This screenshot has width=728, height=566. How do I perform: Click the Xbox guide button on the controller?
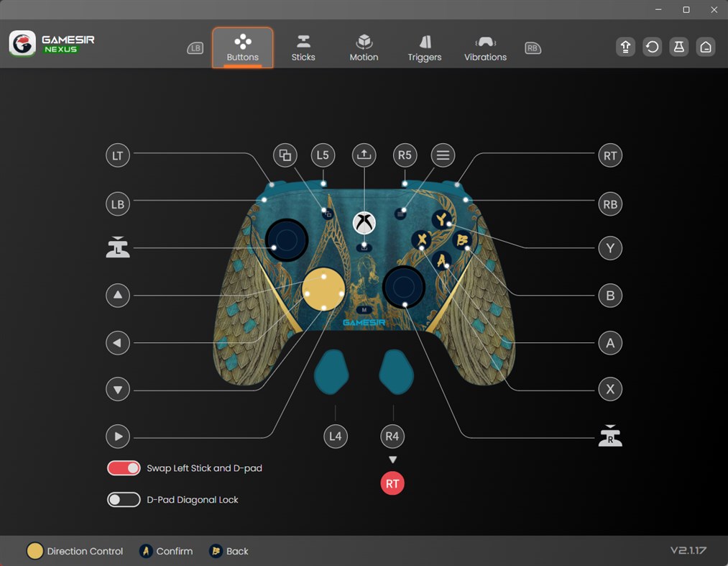click(364, 223)
